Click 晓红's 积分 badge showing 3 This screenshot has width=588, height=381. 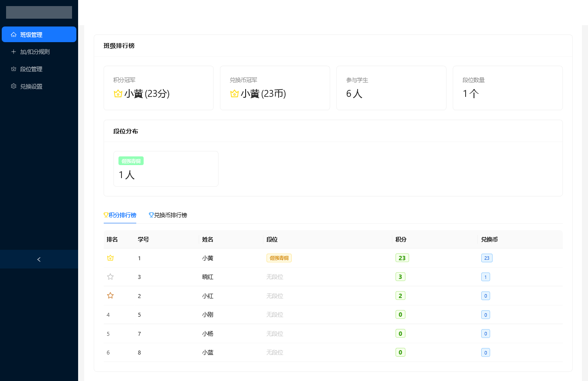400,277
